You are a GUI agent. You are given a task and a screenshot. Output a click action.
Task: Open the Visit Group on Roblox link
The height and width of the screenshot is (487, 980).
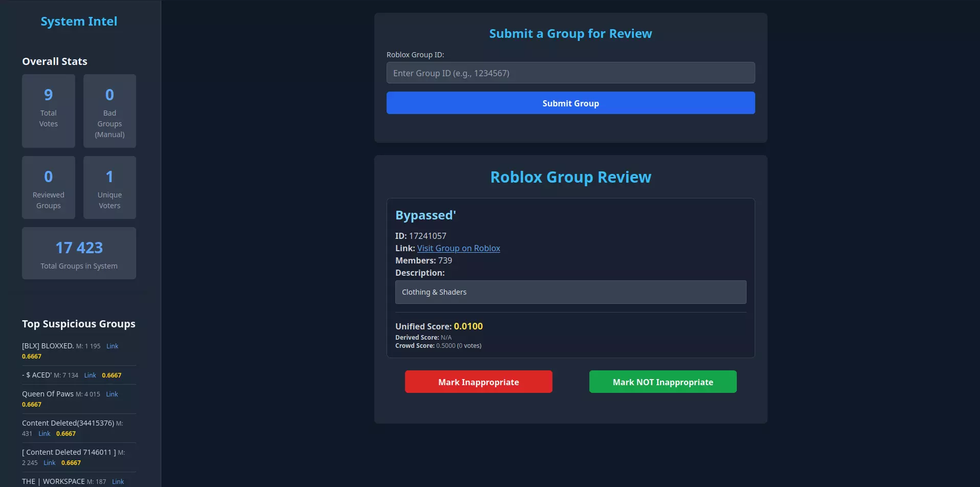tap(459, 248)
